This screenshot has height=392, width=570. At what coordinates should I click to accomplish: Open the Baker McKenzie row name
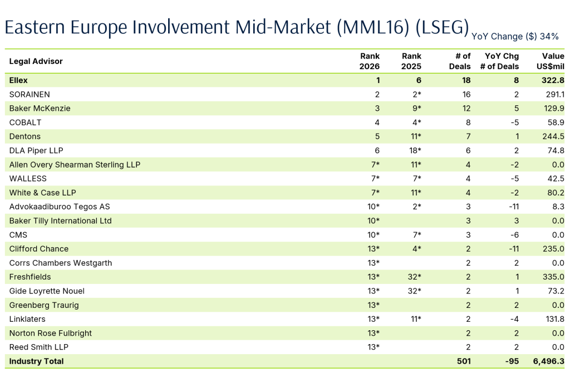tap(40, 109)
